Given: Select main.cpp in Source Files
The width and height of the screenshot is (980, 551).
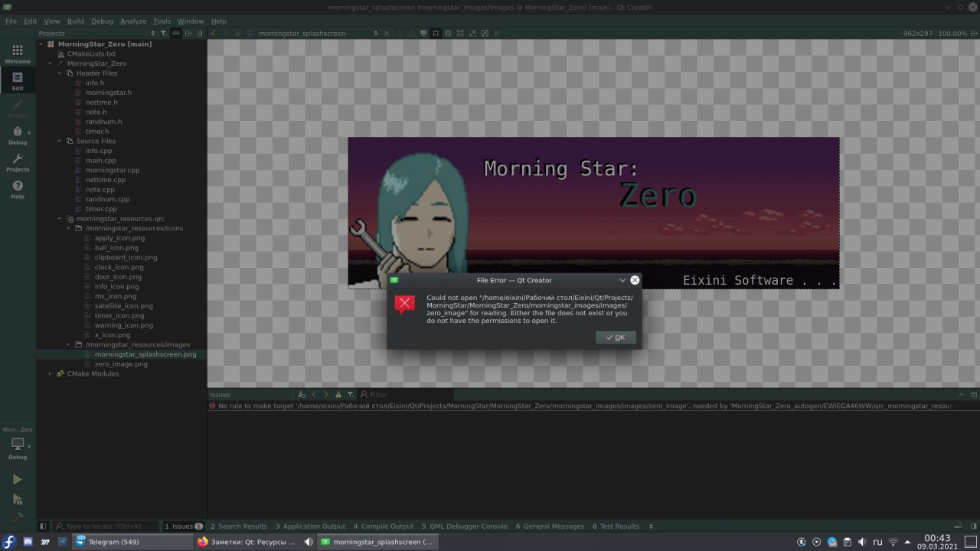Looking at the screenshot, I should pos(101,161).
